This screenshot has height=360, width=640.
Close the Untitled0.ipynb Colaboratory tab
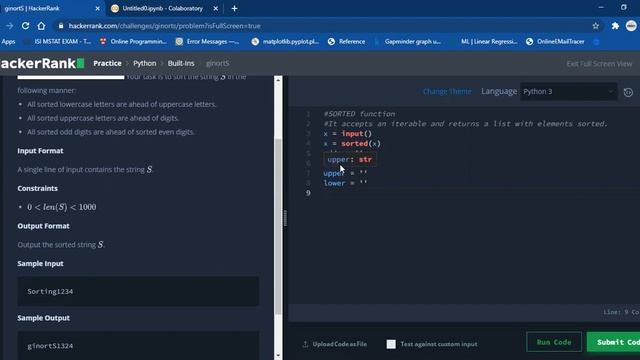click(x=216, y=8)
